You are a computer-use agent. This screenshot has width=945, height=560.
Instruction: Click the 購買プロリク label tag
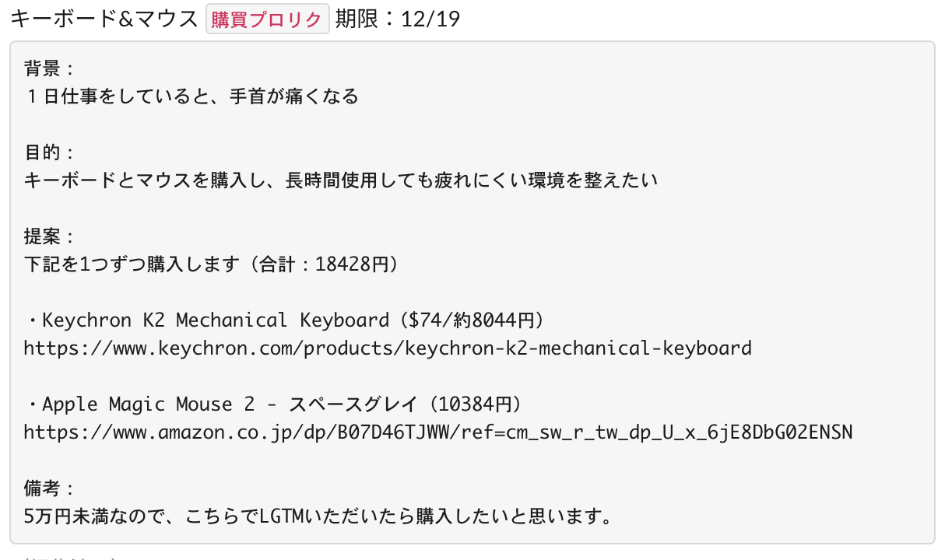click(267, 19)
